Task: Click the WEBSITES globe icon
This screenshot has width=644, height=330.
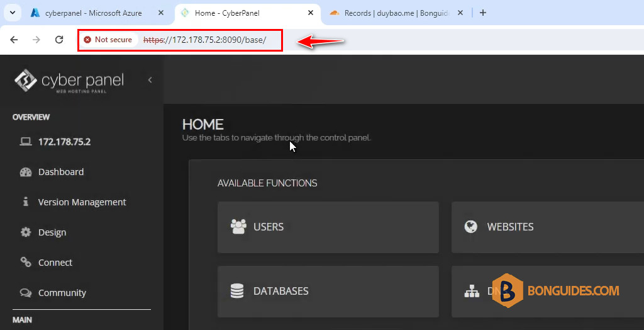Action: coord(470,227)
